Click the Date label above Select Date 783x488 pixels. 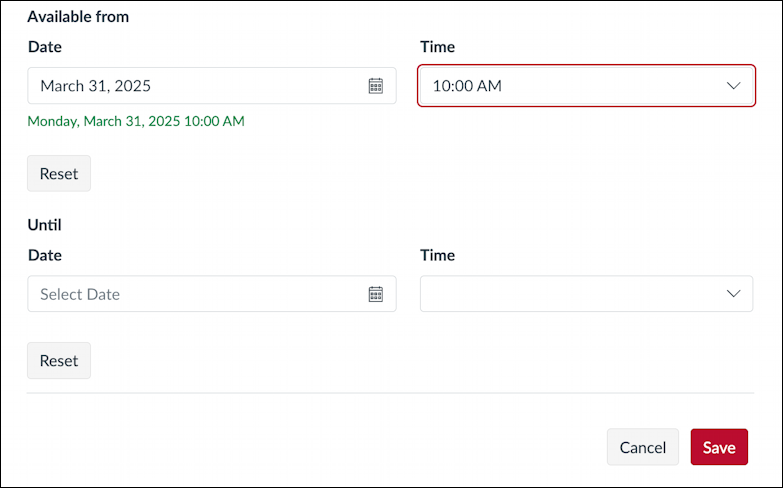pyautogui.click(x=45, y=255)
